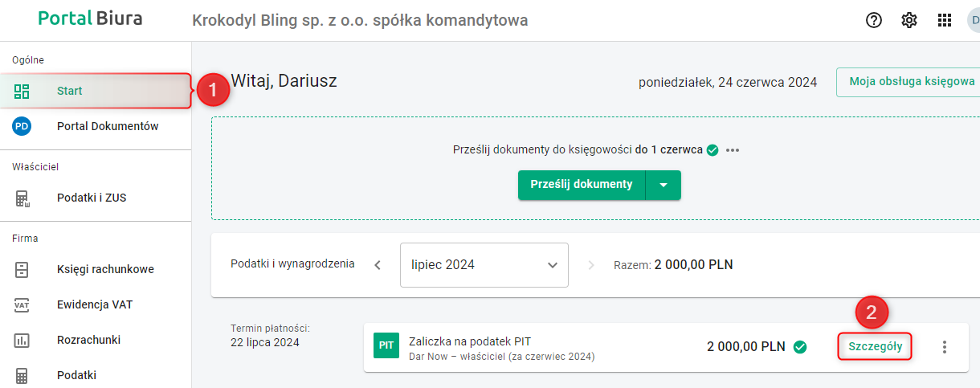The width and height of the screenshot is (980, 388).
Task: Click the Start dashboard icon in sidebar
Action: click(22, 91)
